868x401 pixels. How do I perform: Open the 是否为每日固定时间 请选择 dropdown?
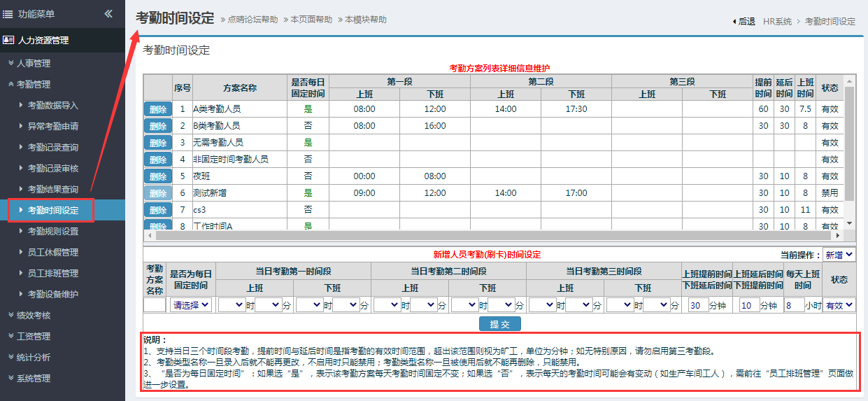pos(191,305)
